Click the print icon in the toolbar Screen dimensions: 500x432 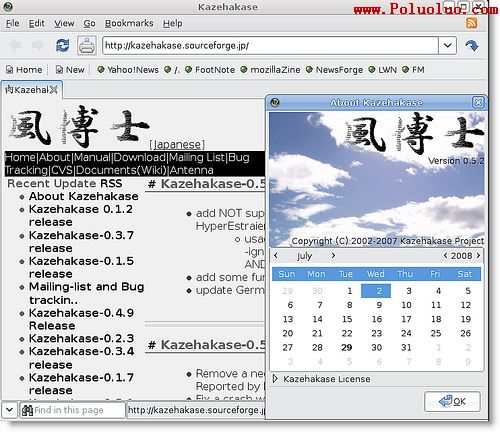[87, 46]
